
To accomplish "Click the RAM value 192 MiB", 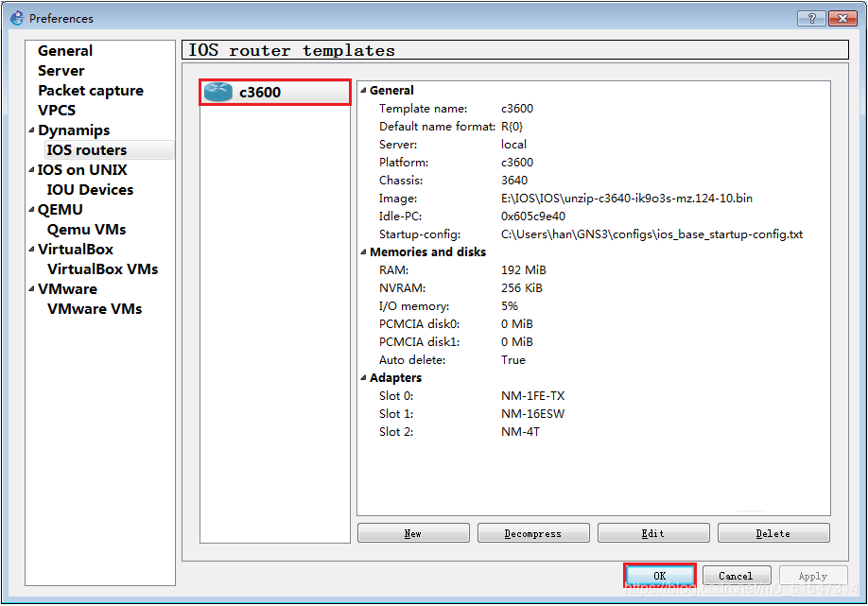I will (524, 270).
